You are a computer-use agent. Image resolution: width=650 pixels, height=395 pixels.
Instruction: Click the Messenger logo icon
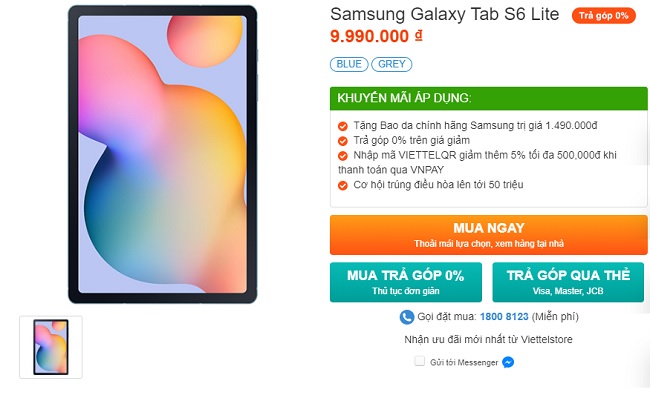click(x=508, y=362)
